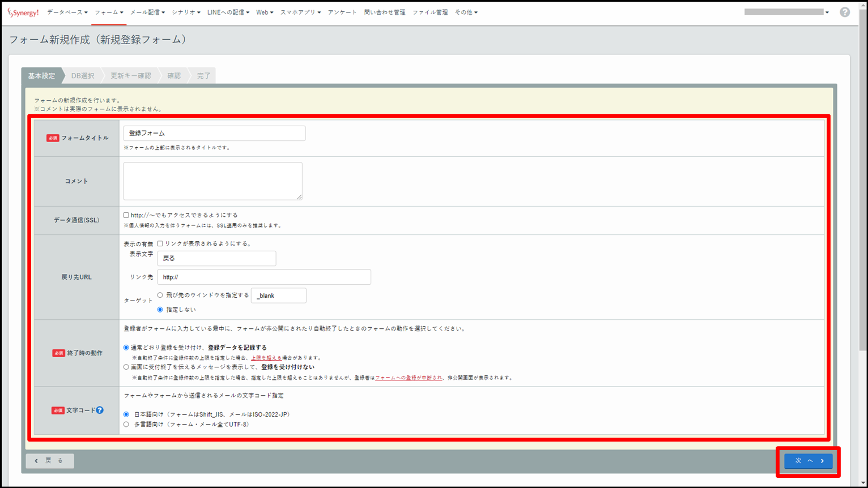Click the 戻る button at bottom left
The height and width of the screenshot is (488, 868).
[x=50, y=461]
